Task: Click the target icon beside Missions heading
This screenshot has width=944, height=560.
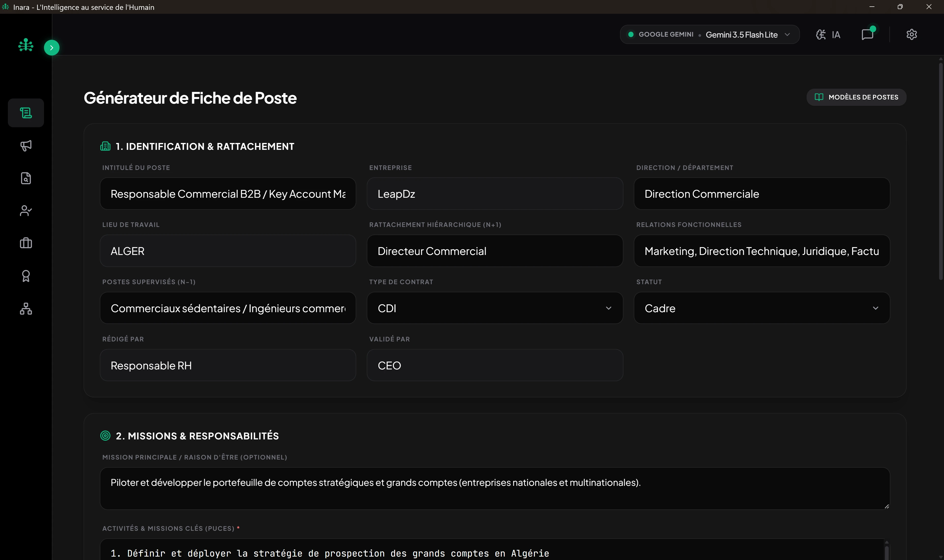Action: (105, 435)
